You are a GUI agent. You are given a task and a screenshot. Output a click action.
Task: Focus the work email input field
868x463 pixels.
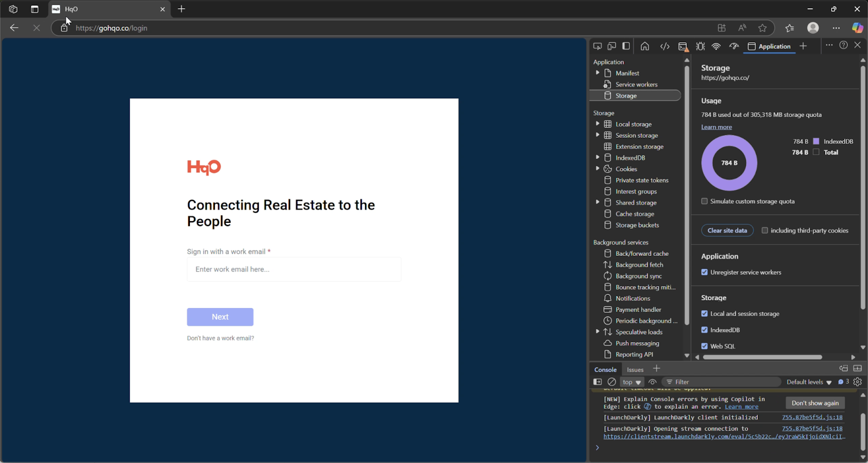click(294, 269)
